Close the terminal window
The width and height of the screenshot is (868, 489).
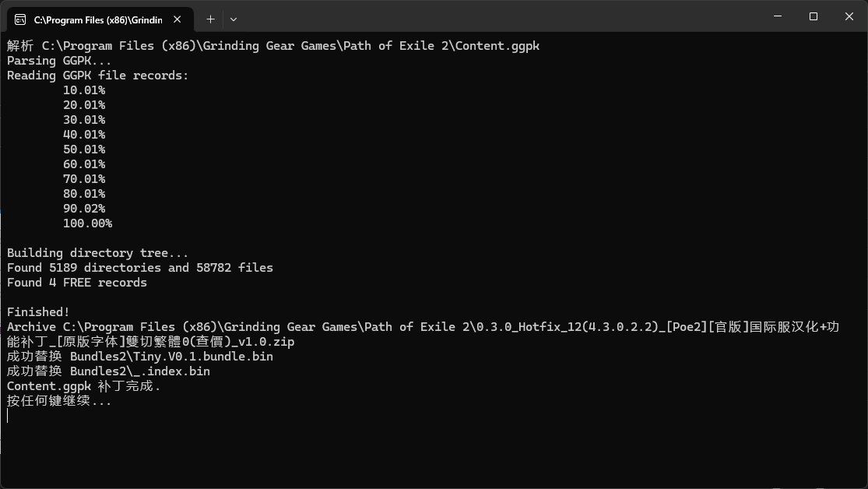coord(849,16)
